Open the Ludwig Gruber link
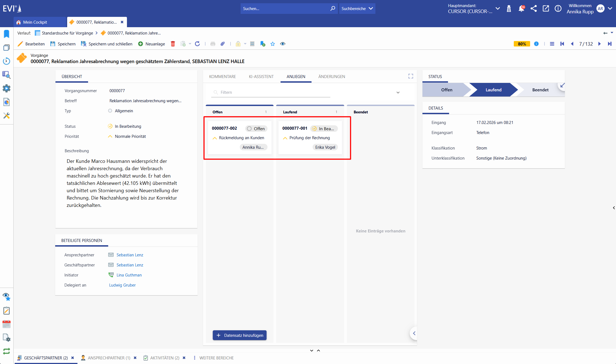 (122, 285)
